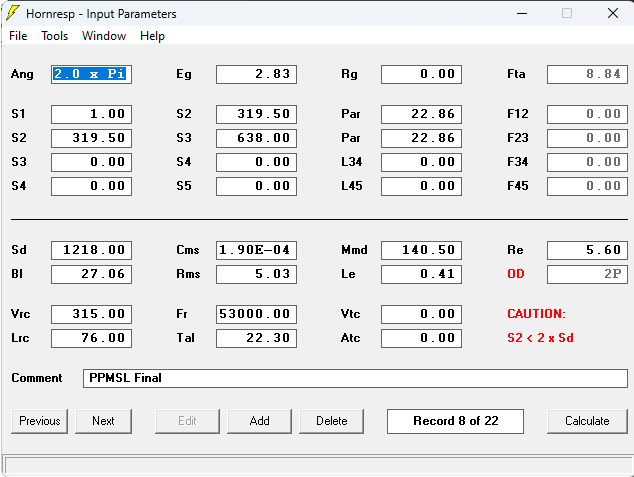Click the Re field with 5.60
The image size is (634, 477).
click(588, 250)
